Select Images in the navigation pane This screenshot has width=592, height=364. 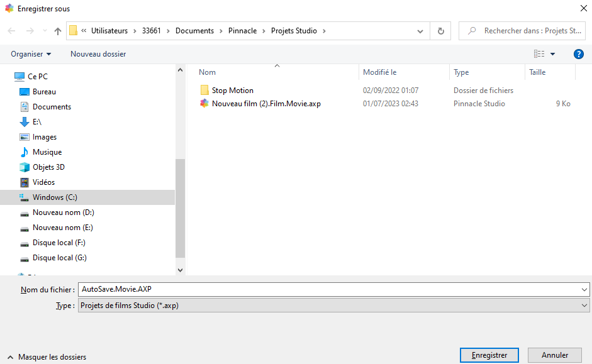(x=45, y=137)
